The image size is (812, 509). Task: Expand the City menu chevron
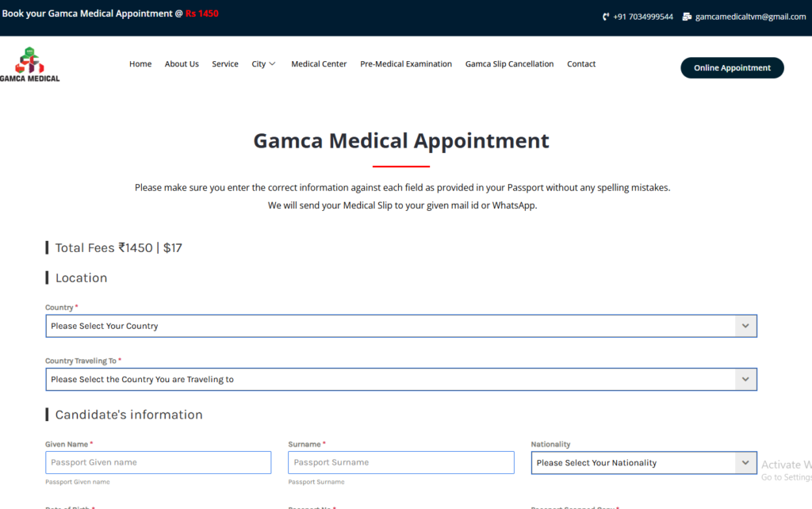272,64
